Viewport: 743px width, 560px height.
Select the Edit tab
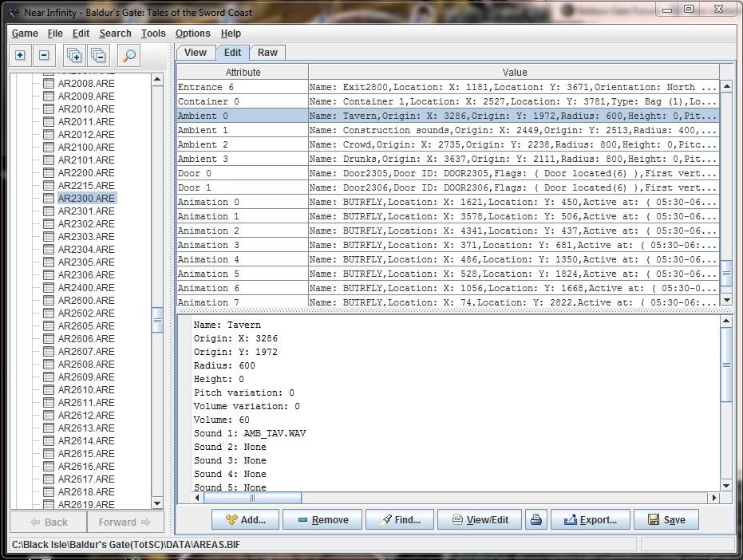point(233,53)
